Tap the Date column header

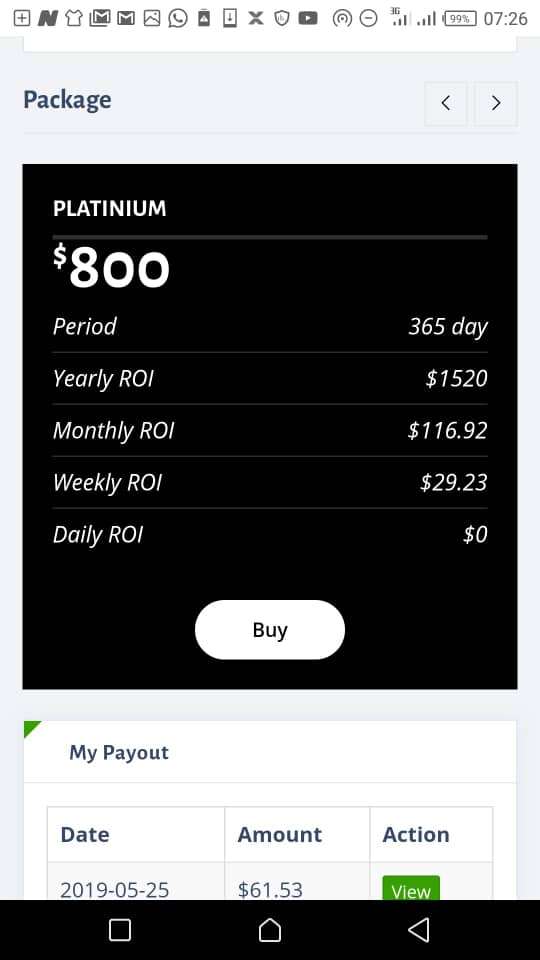pyautogui.click(x=85, y=834)
